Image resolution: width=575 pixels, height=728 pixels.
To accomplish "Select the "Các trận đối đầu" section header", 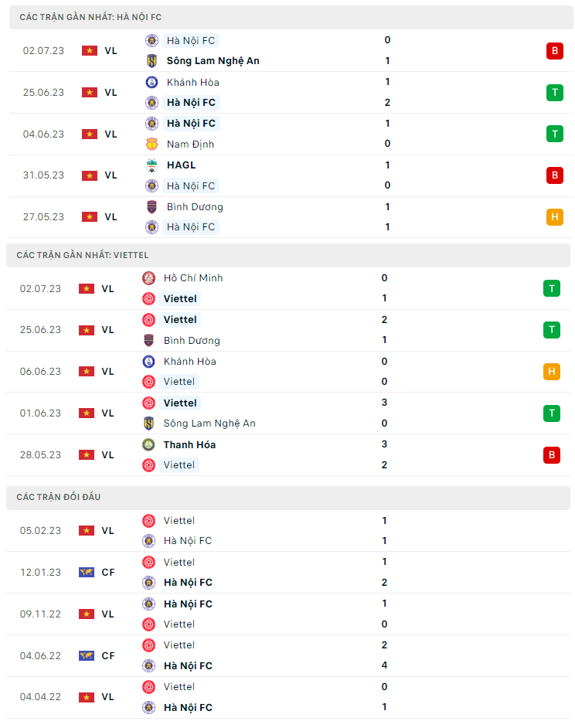I will point(59,497).
